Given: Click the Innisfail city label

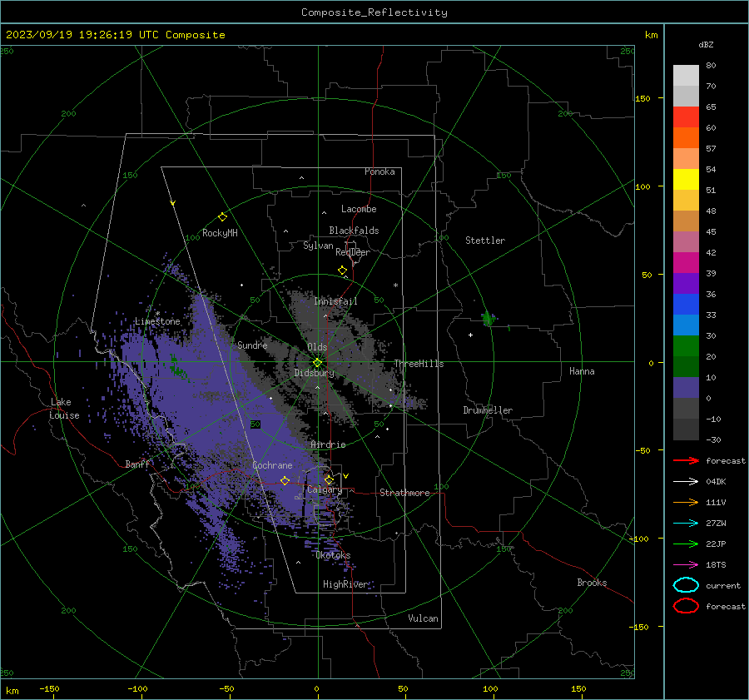Looking at the screenshot, I should (335, 301).
